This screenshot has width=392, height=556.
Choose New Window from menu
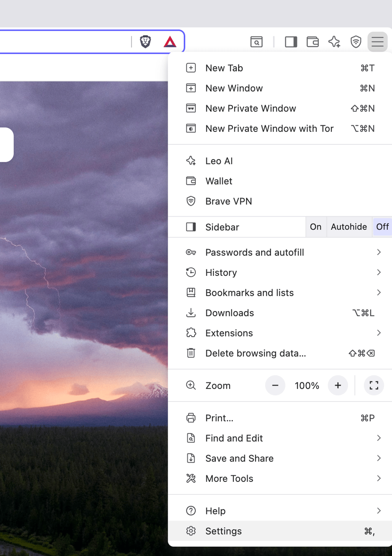(x=280, y=88)
